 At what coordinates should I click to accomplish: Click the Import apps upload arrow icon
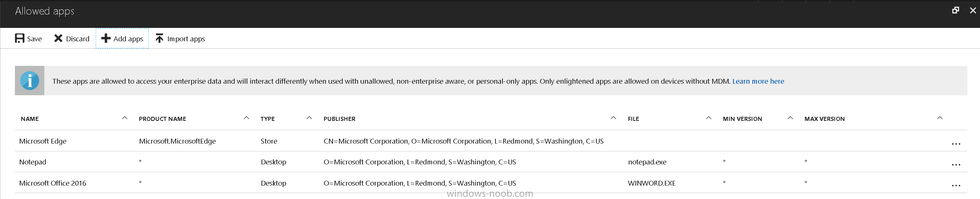(159, 38)
